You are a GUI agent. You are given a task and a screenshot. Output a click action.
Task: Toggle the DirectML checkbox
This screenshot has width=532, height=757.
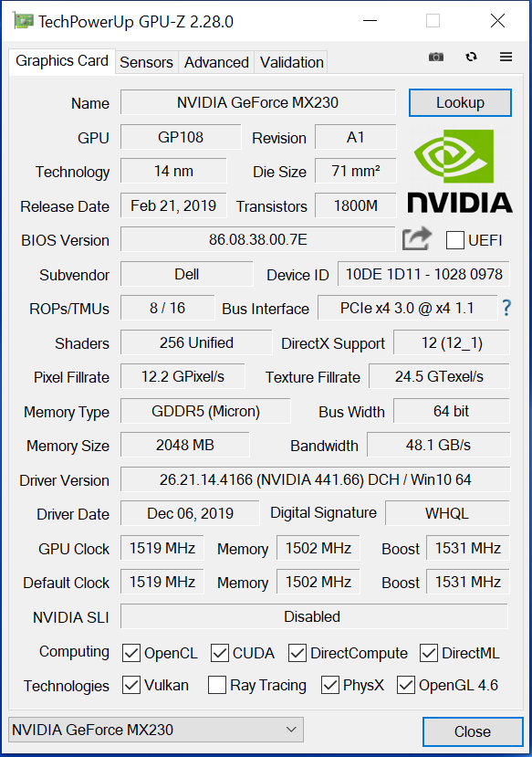[x=429, y=653]
